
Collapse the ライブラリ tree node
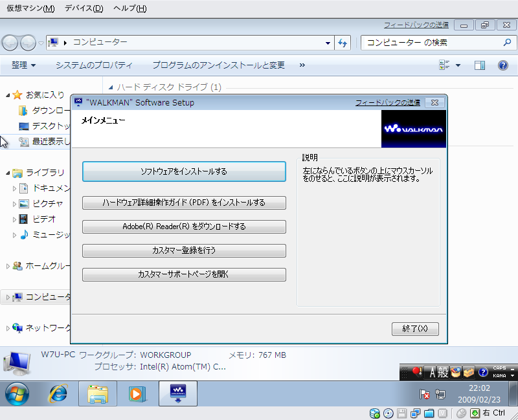click(x=8, y=173)
